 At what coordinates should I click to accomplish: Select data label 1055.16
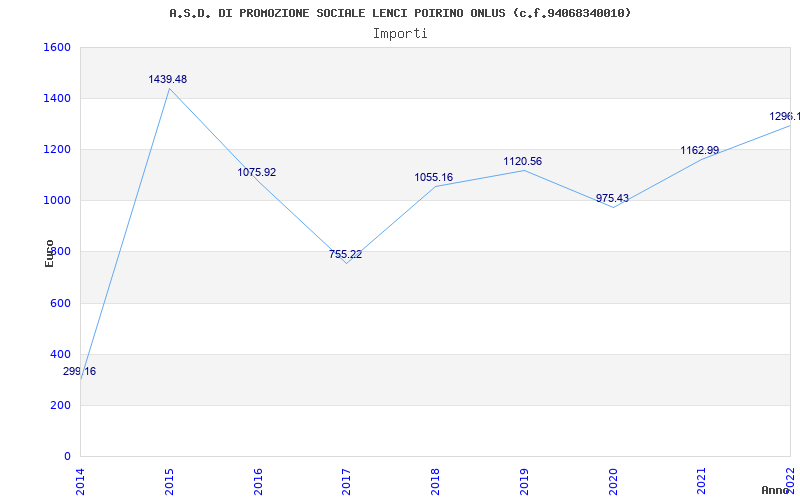click(x=434, y=178)
